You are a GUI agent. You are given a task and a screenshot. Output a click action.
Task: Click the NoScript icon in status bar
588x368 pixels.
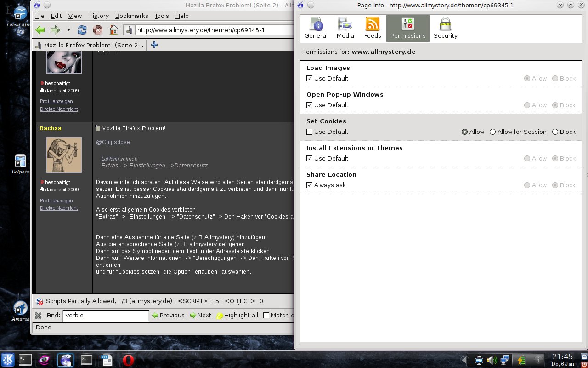pyautogui.click(x=39, y=301)
